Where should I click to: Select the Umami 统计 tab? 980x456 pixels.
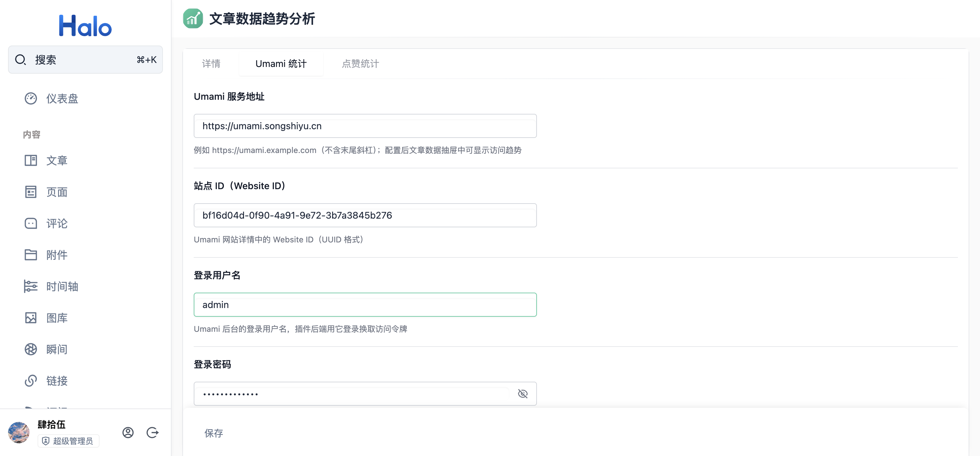tap(281, 64)
